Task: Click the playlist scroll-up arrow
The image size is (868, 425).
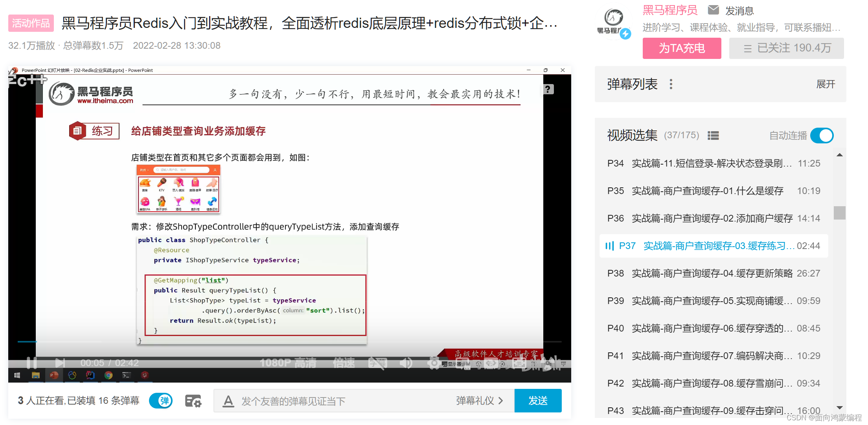Action: click(840, 155)
